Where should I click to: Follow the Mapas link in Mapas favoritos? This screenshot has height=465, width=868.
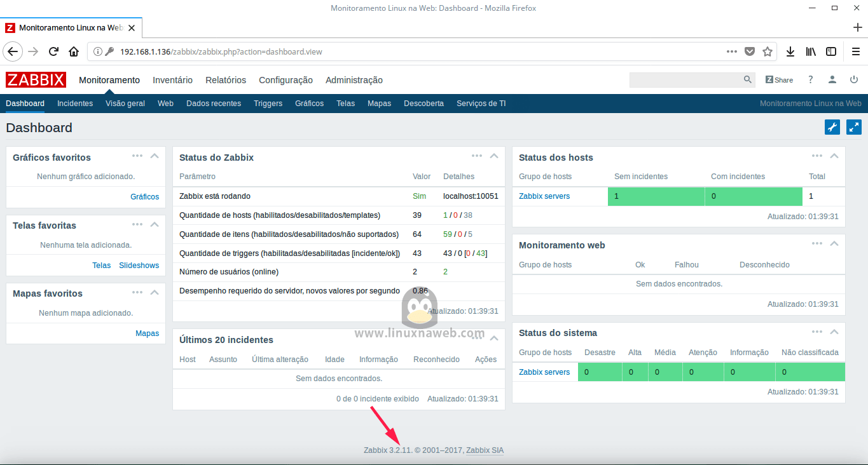click(x=148, y=334)
